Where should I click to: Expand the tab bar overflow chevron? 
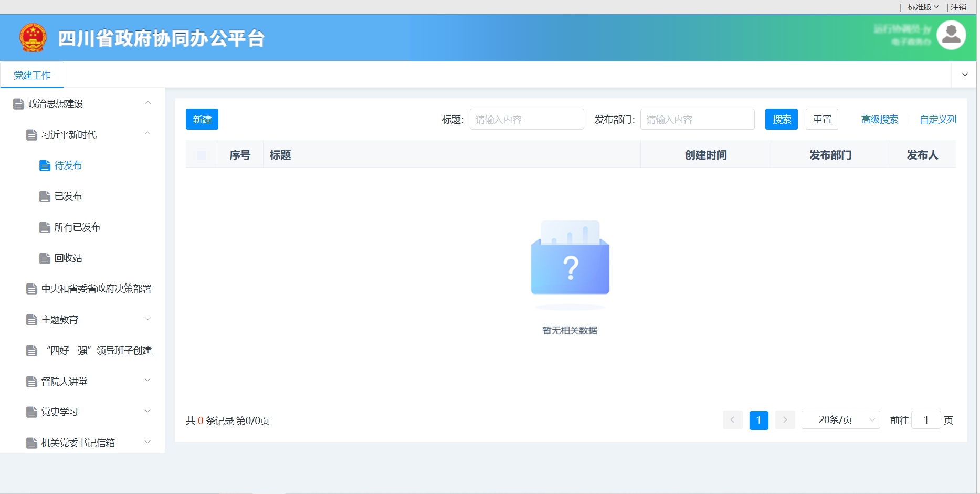(x=964, y=75)
